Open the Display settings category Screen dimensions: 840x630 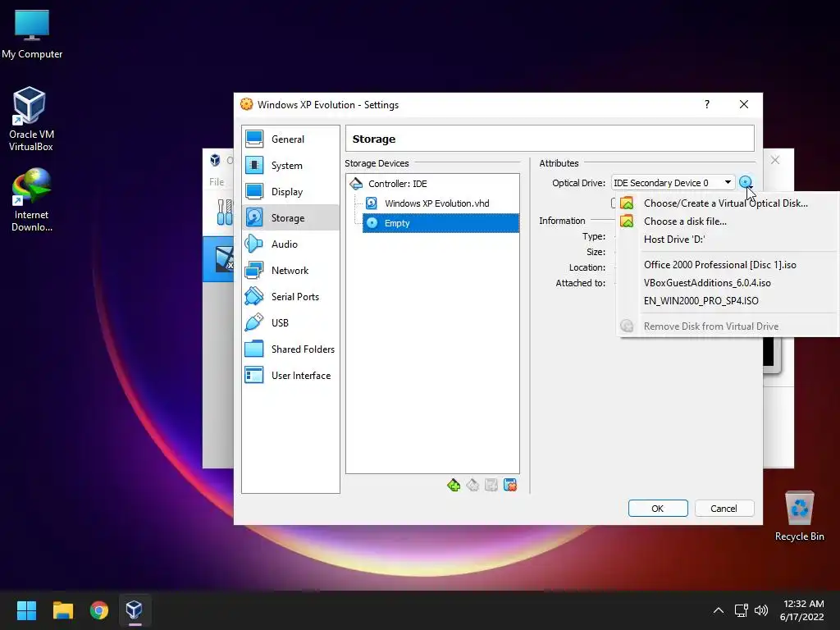tap(290, 192)
